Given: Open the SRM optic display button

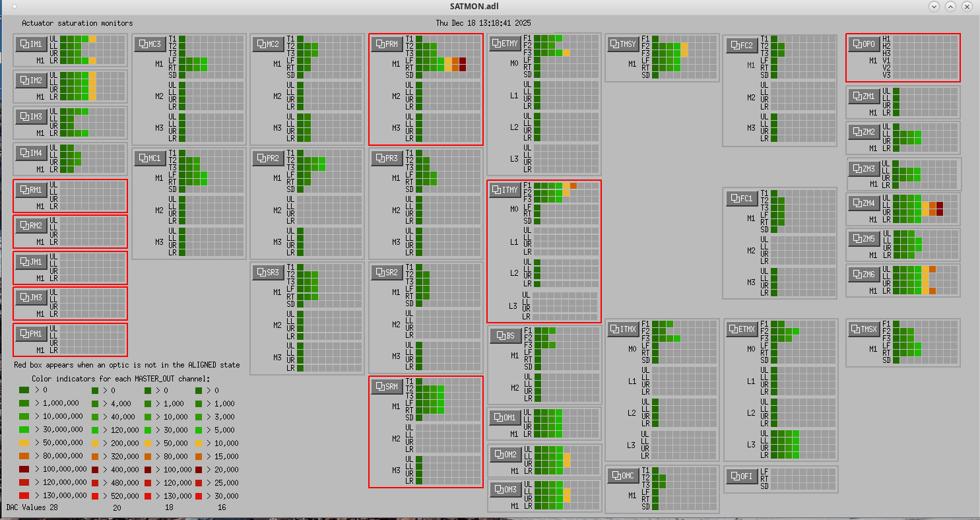Looking at the screenshot, I should pyautogui.click(x=387, y=386).
